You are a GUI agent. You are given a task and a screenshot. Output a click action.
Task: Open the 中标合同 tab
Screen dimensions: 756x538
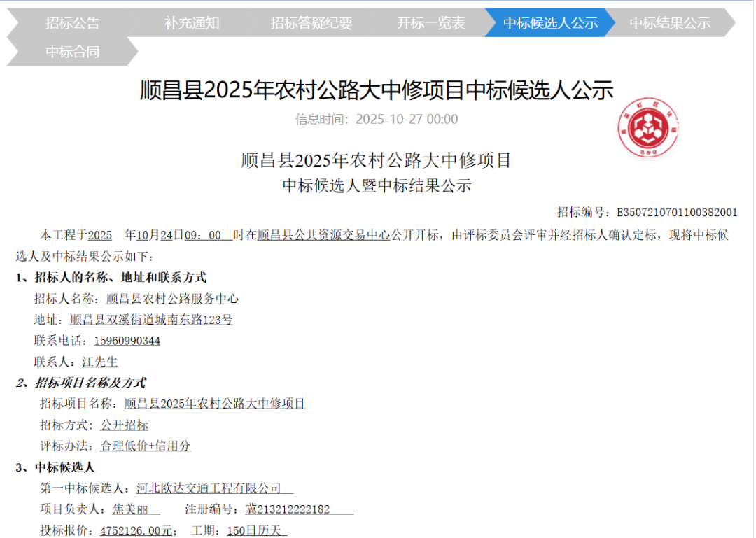pos(72,50)
